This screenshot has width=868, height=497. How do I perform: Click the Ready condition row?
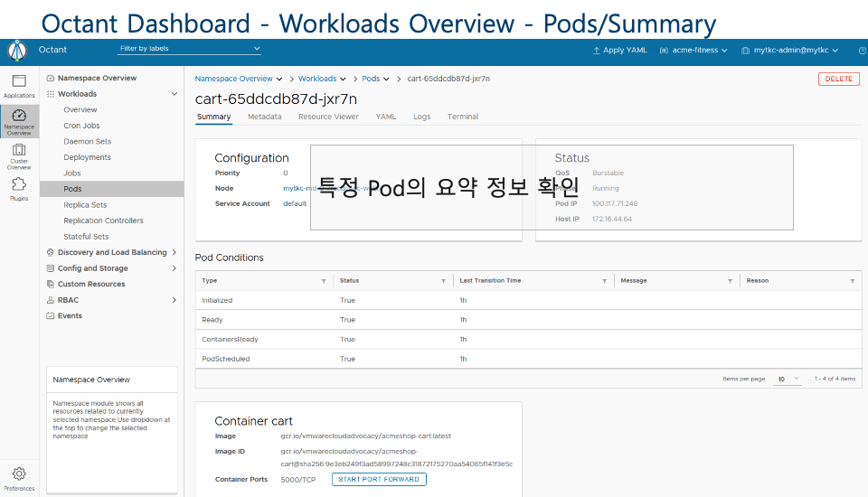(529, 320)
